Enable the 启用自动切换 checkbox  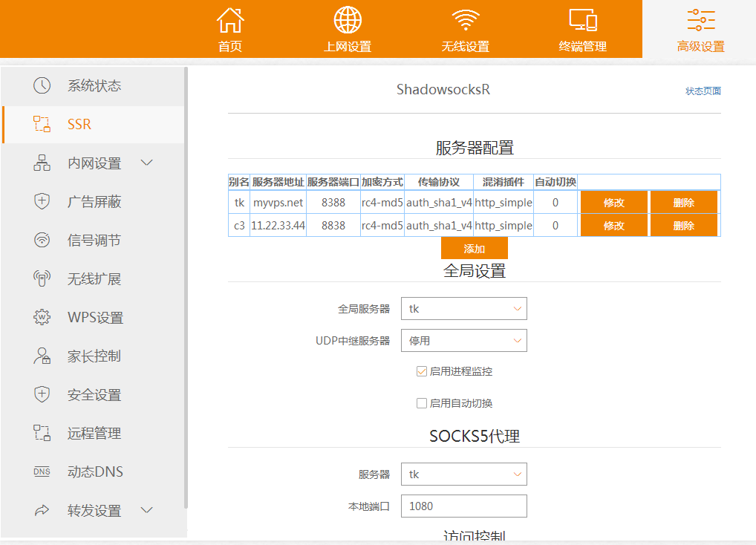click(421, 403)
